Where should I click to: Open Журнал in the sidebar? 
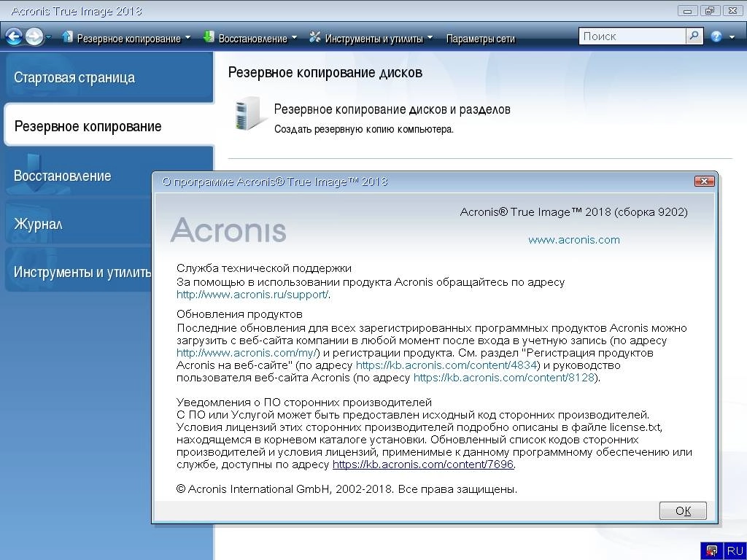(x=79, y=224)
